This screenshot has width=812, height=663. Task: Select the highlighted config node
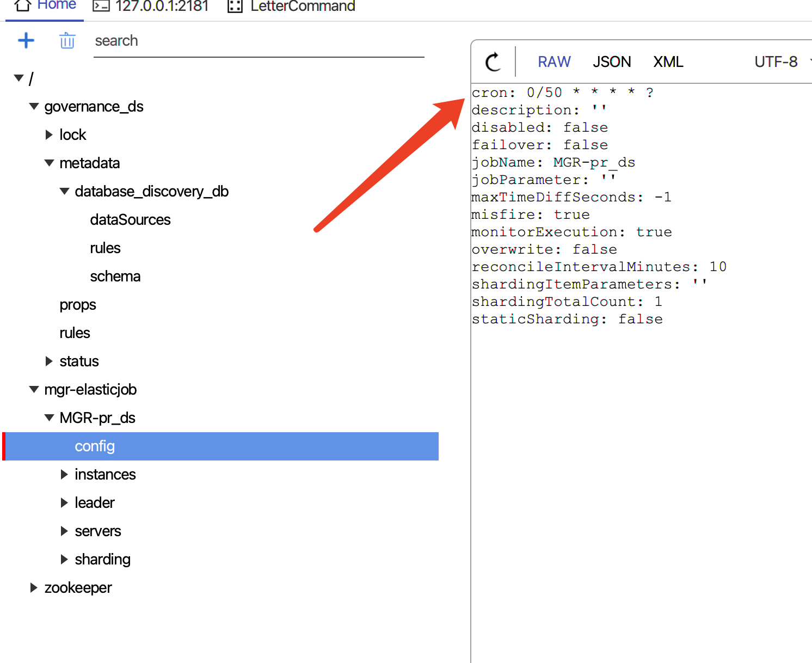click(x=221, y=446)
